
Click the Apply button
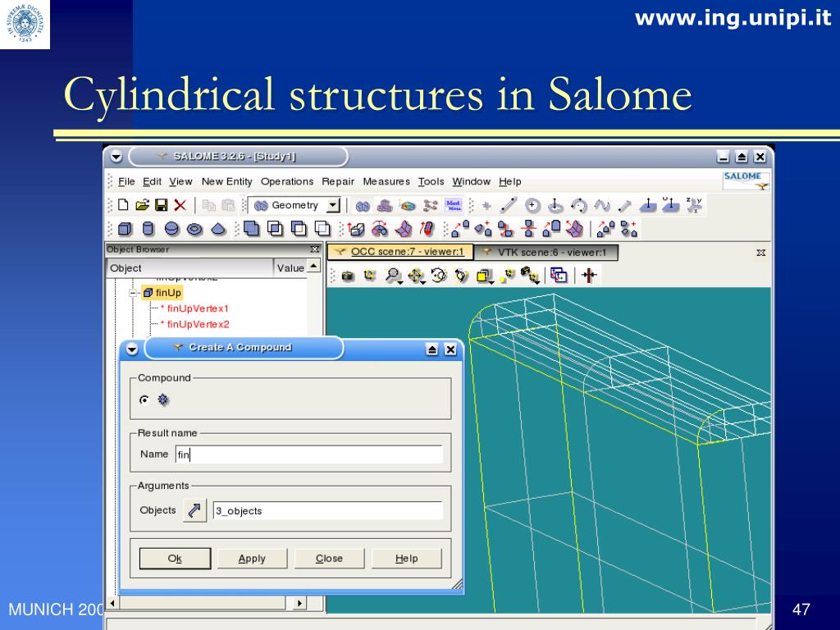tap(252, 558)
